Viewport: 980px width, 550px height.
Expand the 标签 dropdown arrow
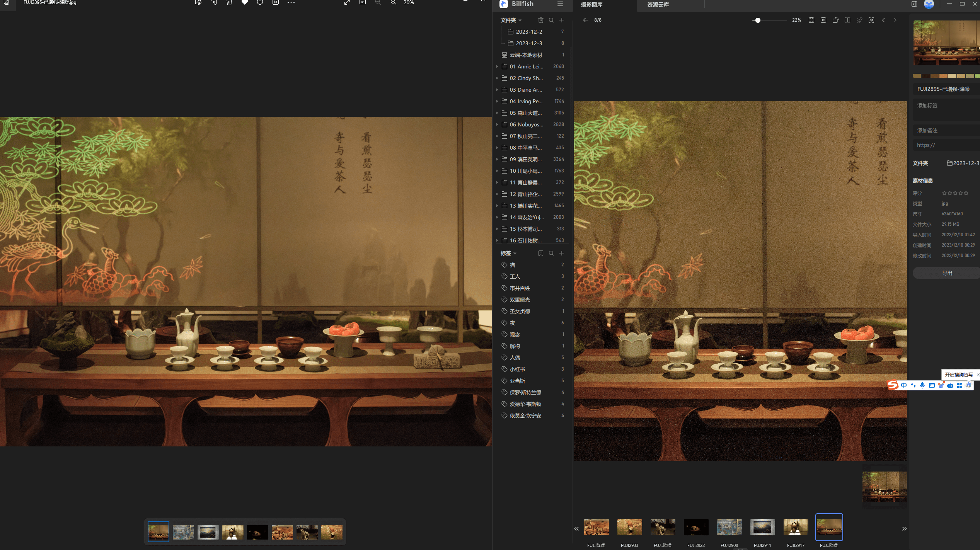pos(515,254)
